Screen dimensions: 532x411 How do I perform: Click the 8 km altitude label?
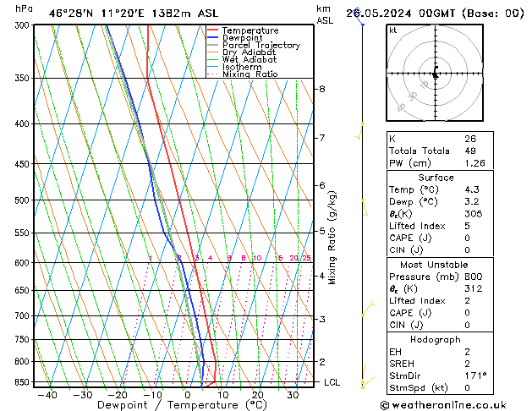click(x=322, y=89)
